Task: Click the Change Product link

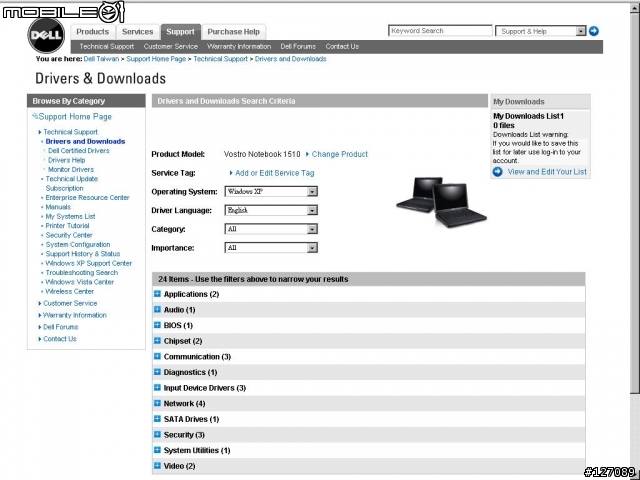Action: point(340,154)
